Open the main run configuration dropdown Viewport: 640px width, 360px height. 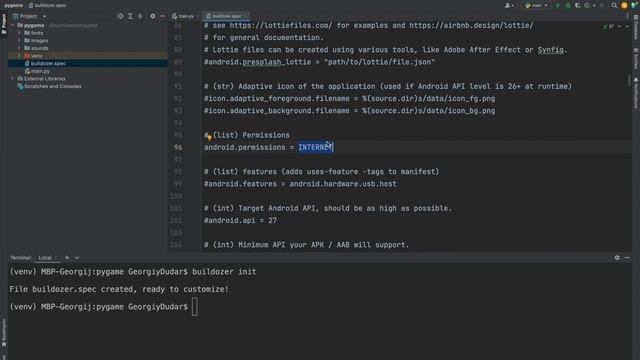[536, 5]
